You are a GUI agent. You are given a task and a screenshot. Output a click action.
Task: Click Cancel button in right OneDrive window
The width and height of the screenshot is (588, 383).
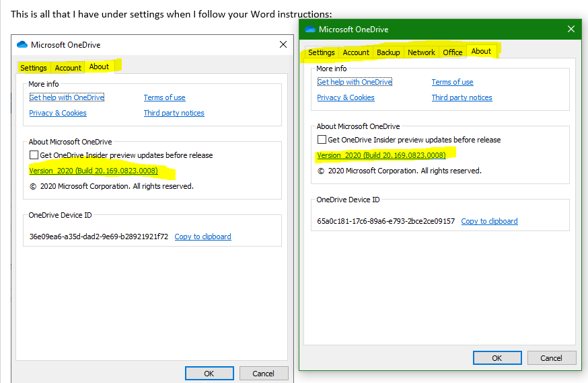[552, 358]
